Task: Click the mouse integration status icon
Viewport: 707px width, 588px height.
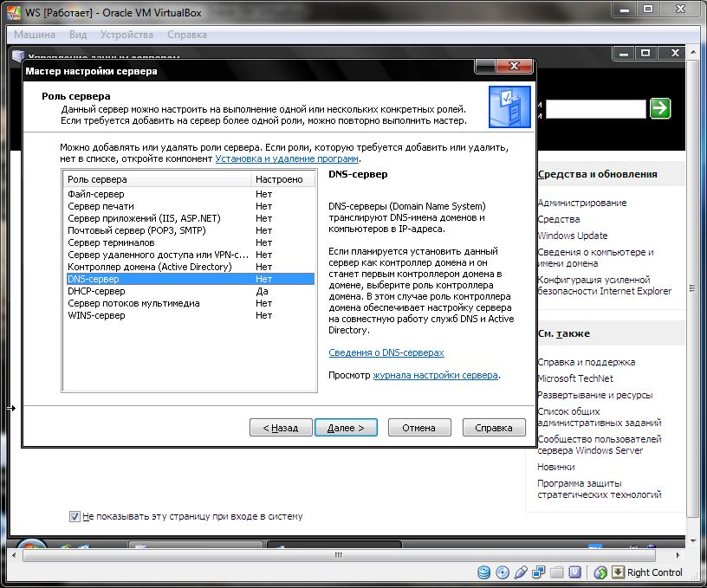Action: pos(600,572)
